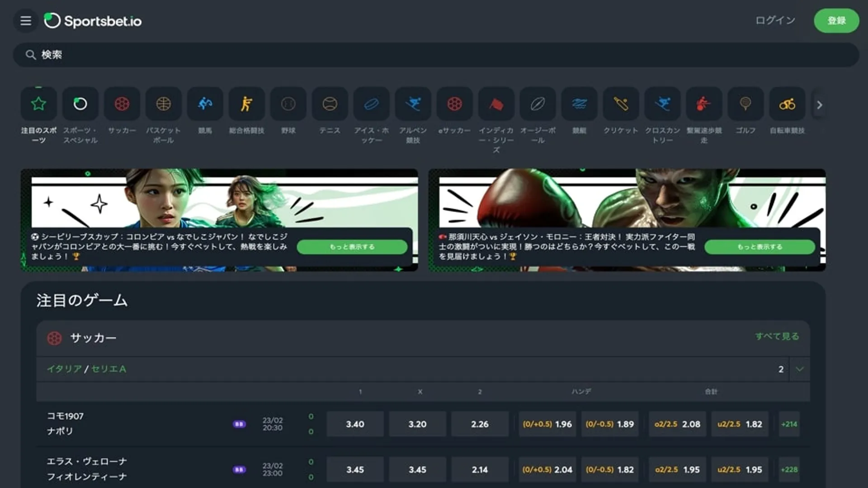Open the 自転車競技 cycling icon

[788, 104]
